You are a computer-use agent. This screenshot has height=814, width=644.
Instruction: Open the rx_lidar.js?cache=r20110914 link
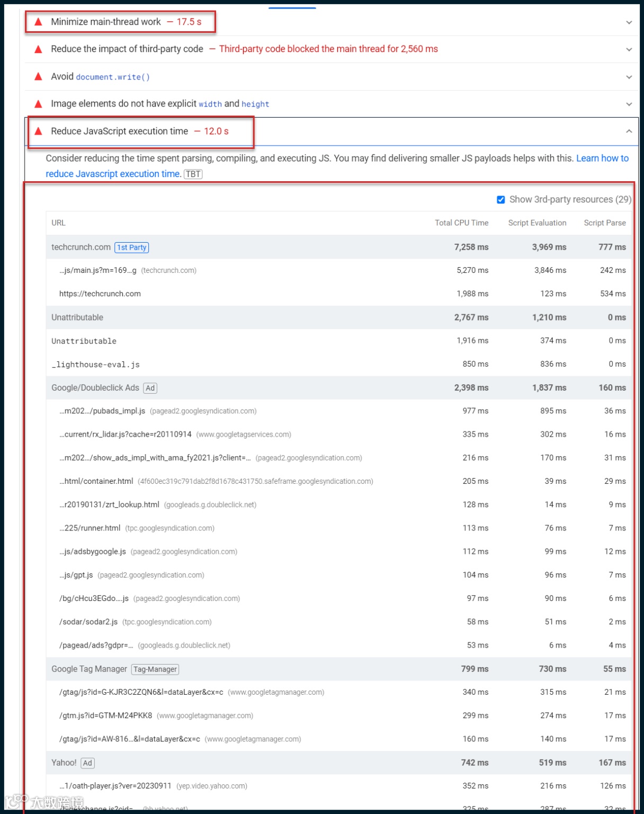click(126, 434)
